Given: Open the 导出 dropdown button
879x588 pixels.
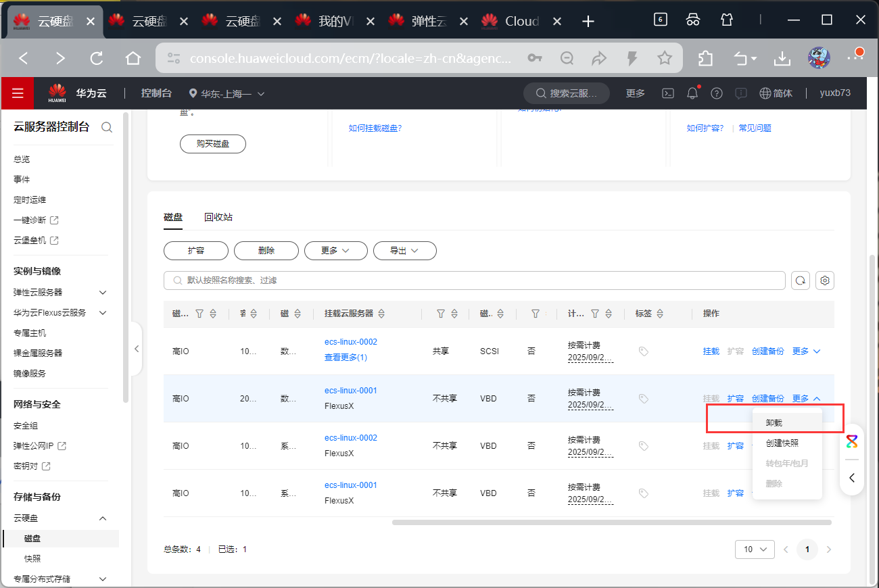Looking at the screenshot, I should pos(405,250).
